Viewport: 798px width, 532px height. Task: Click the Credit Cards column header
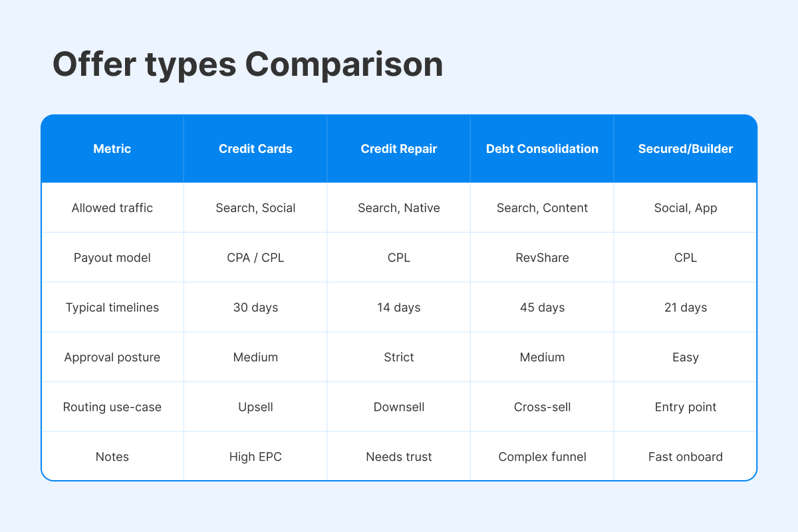(255, 149)
